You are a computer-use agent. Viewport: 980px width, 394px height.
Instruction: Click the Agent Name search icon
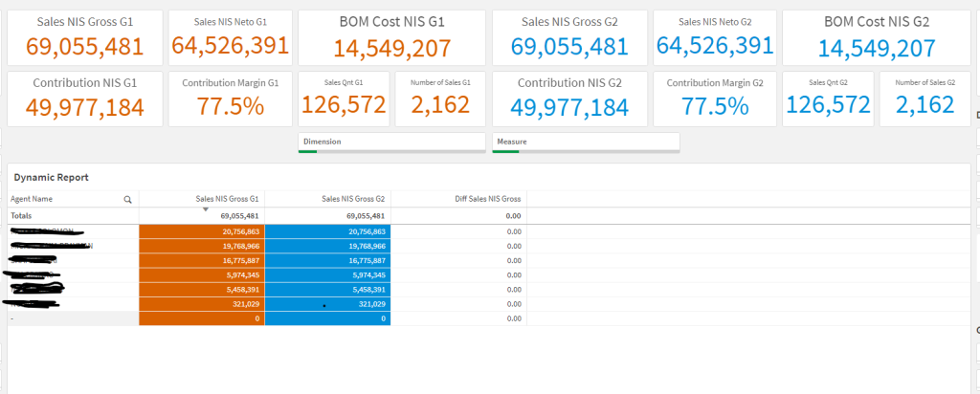[x=127, y=199]
